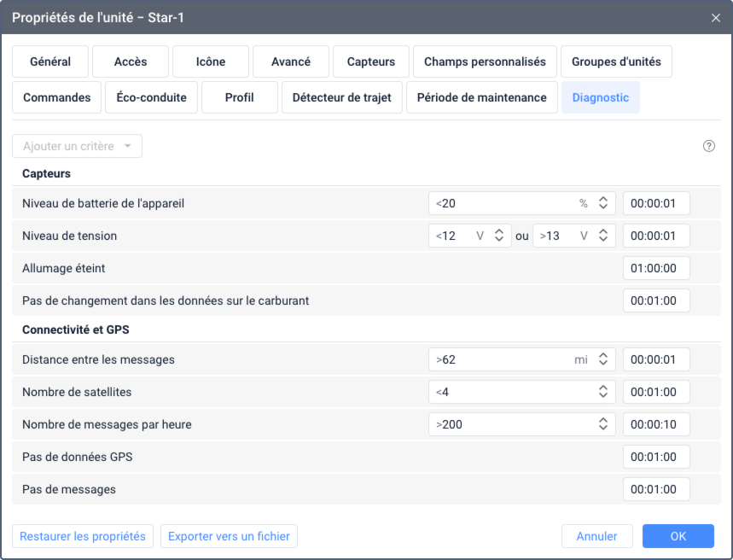Click the battery level percentage stepper arrows
This screenshot has height=560, width=733.
(x=602, y=203)
